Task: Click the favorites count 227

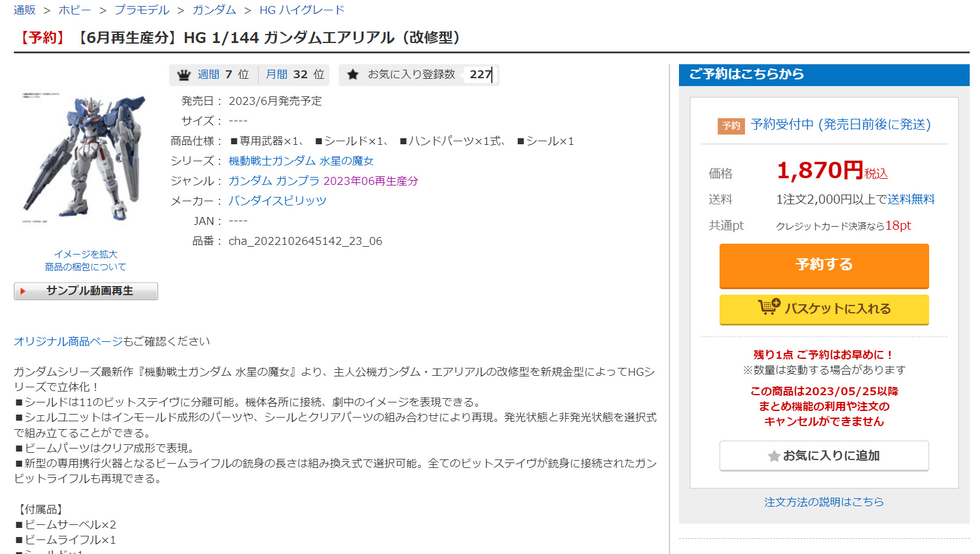Action: point(481,74)
